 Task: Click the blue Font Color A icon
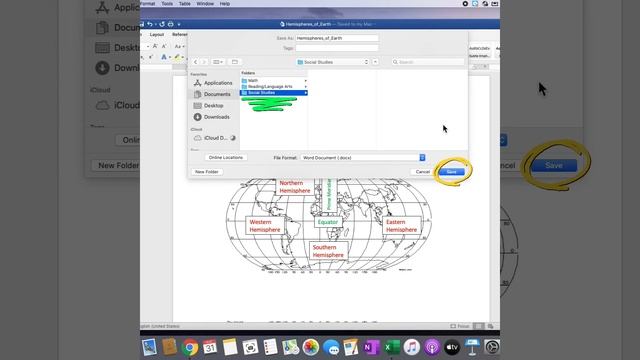tap(164, 57)
